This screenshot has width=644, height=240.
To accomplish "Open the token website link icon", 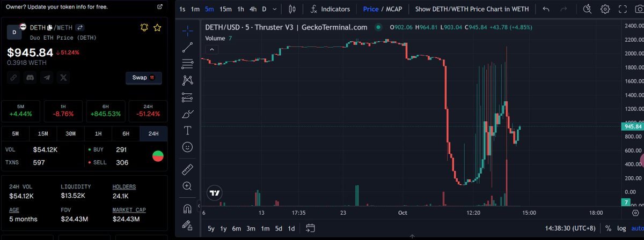I will tap(14, 78).
